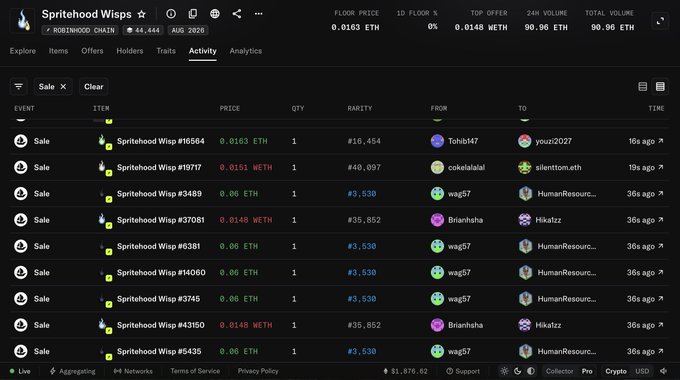Screen dimensions: 680x380
Task: View seller Tohib147 profile
Action: tap(454, 141)
